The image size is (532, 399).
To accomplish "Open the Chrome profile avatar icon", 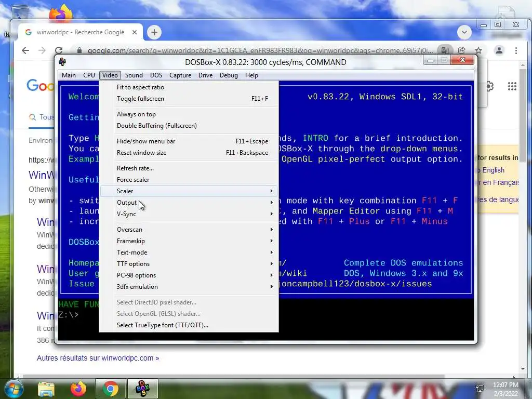I will pos(499,50).
